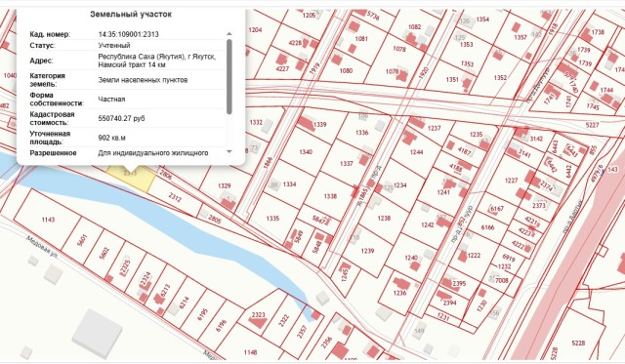Click cadastral cost '550740.27 руб'
The width and height of the screenshot is (625, 364).
(121, 119)
